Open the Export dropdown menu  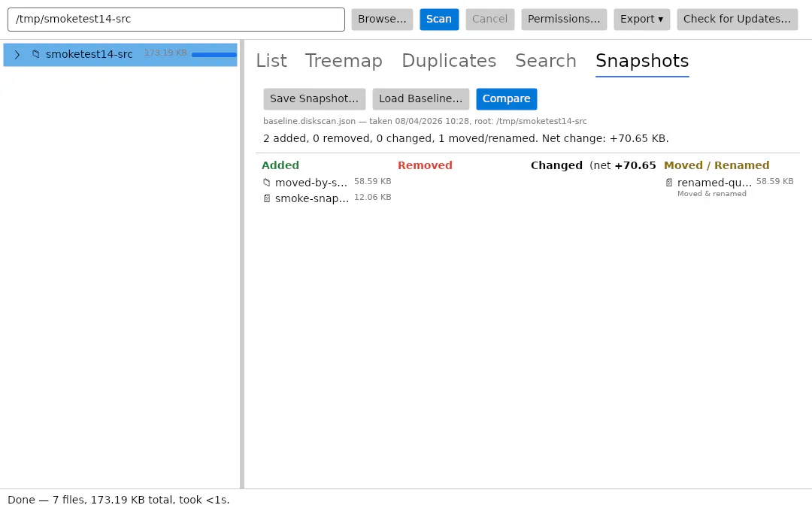point(641,19)
